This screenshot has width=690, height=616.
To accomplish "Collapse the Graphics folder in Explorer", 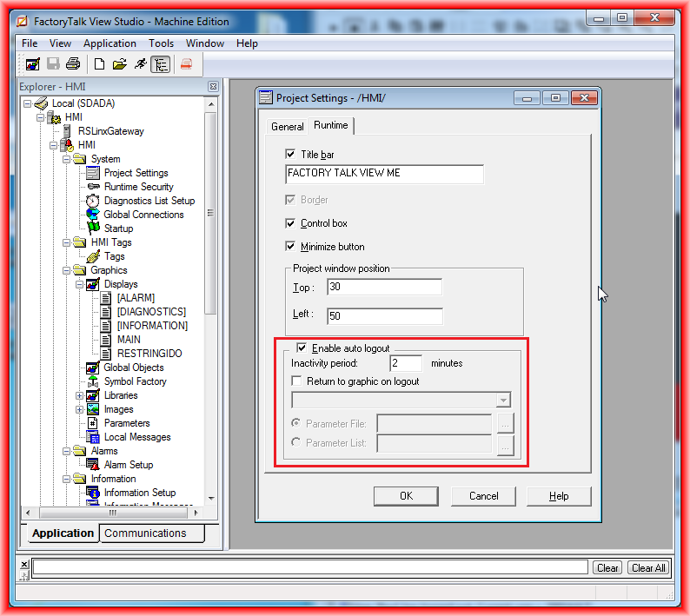I will [66, 270].
